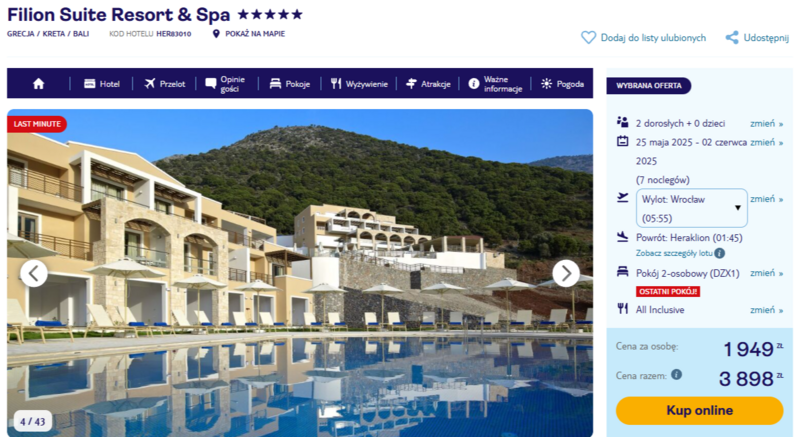Add hotel to favorites via heart icon
Image resolution: width=800 pixels, height=437 pixels.
[588, 37]
